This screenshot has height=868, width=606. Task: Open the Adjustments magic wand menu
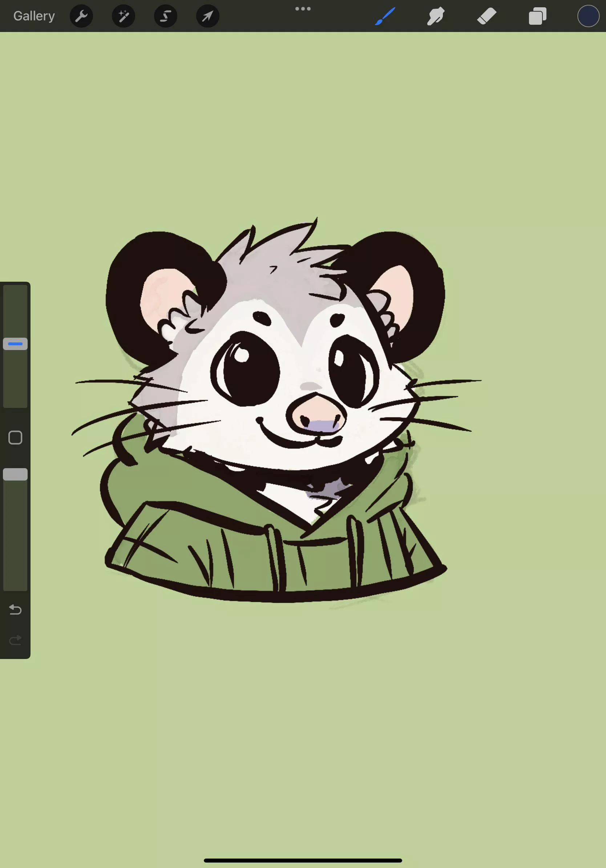coord(124,16)
